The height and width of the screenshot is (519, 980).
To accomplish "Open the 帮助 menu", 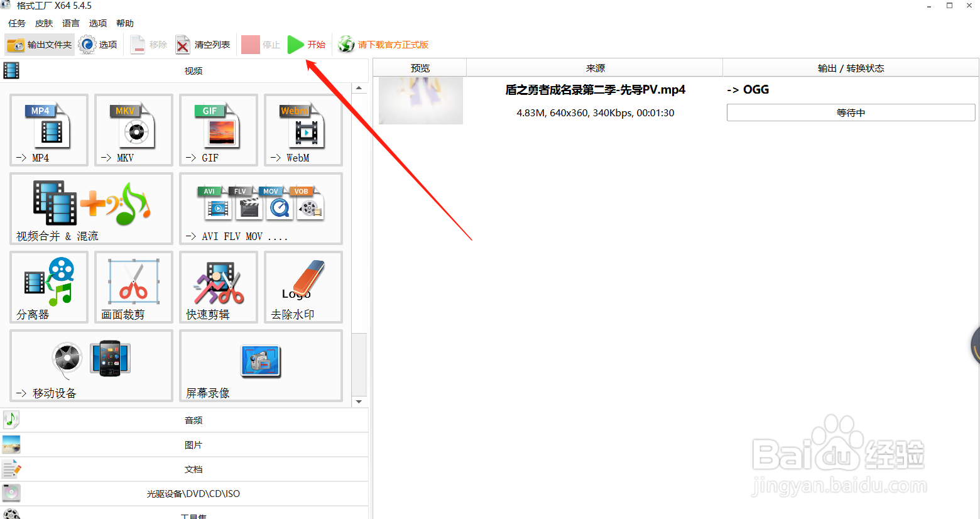I will (x=125, y=23).
